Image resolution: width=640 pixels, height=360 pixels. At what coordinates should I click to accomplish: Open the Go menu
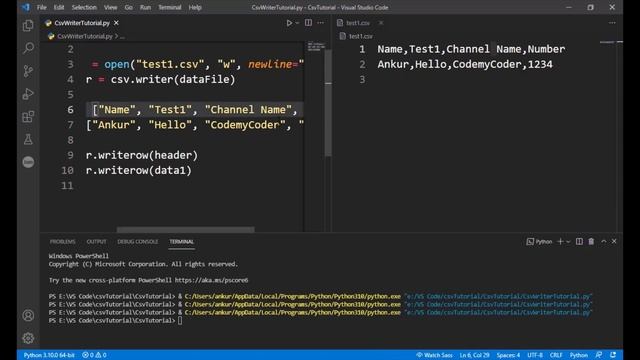point(129,7)
